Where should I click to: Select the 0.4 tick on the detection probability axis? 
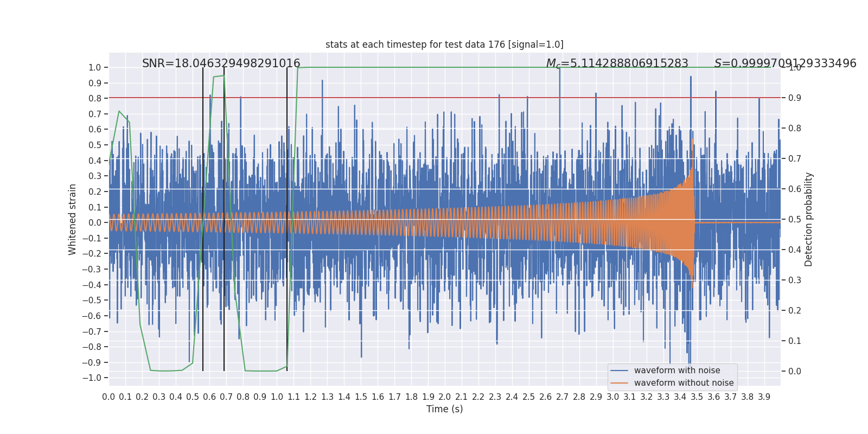(x=795, y=250)
